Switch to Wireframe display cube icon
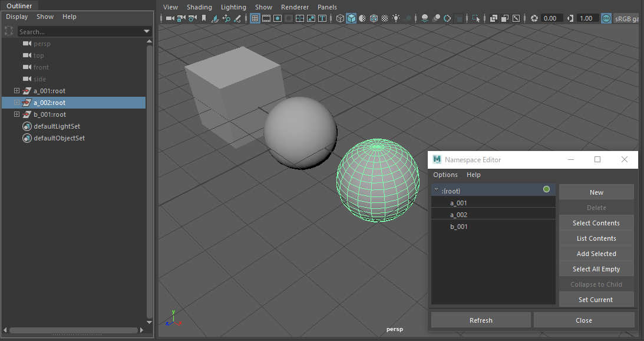 [x=340, y=18]
